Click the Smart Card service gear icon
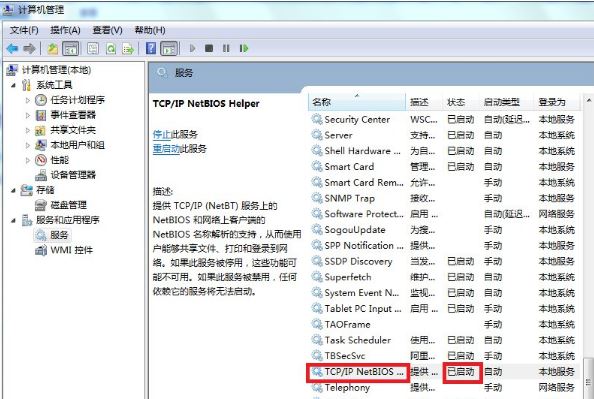 [317, 166]
